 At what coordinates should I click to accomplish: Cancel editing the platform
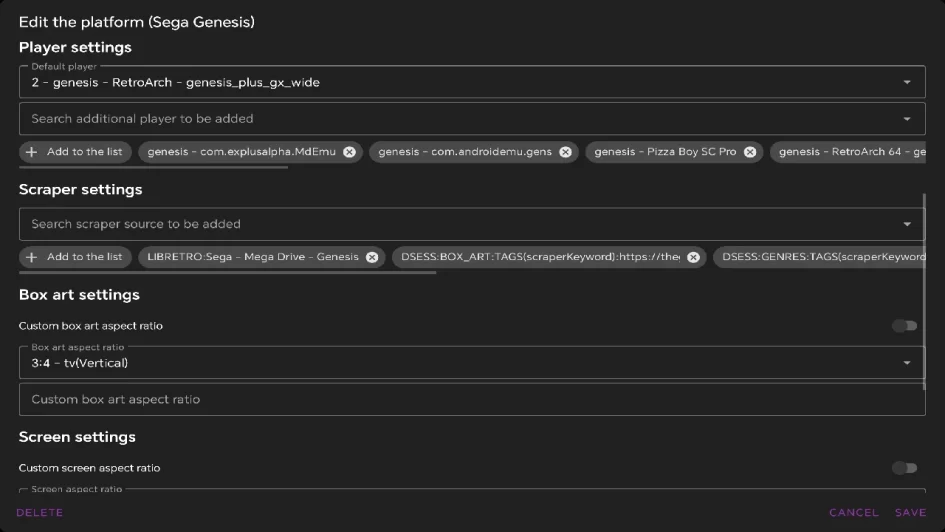[x=853, y=513]
